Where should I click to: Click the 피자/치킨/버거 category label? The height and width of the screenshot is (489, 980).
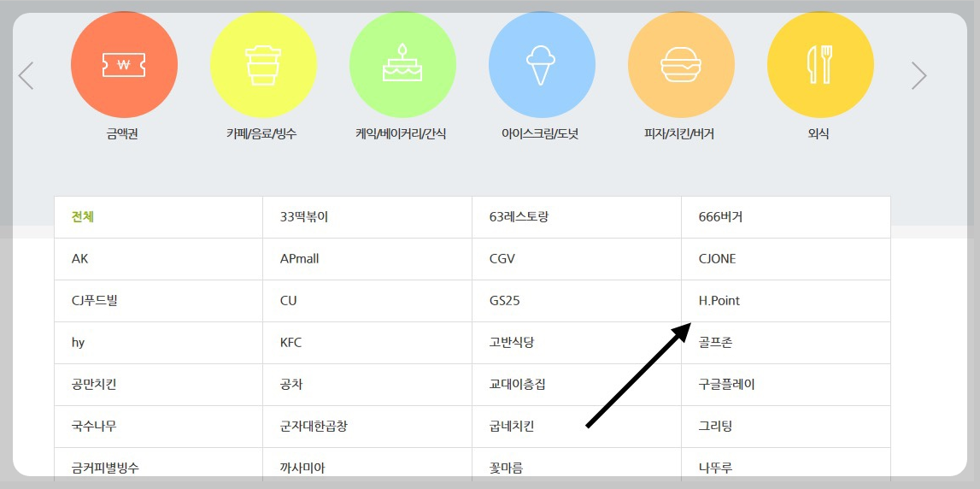pos(678,134)
